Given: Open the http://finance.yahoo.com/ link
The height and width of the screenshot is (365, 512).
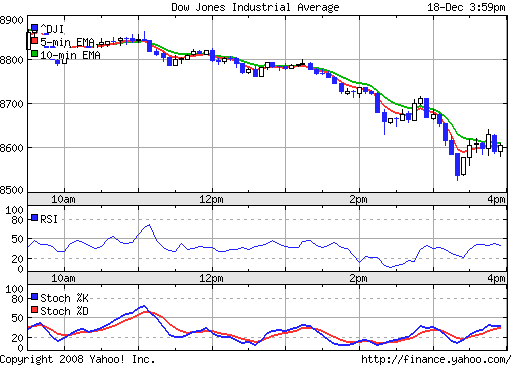Looking at the screenshot, I should click(436, 359).
